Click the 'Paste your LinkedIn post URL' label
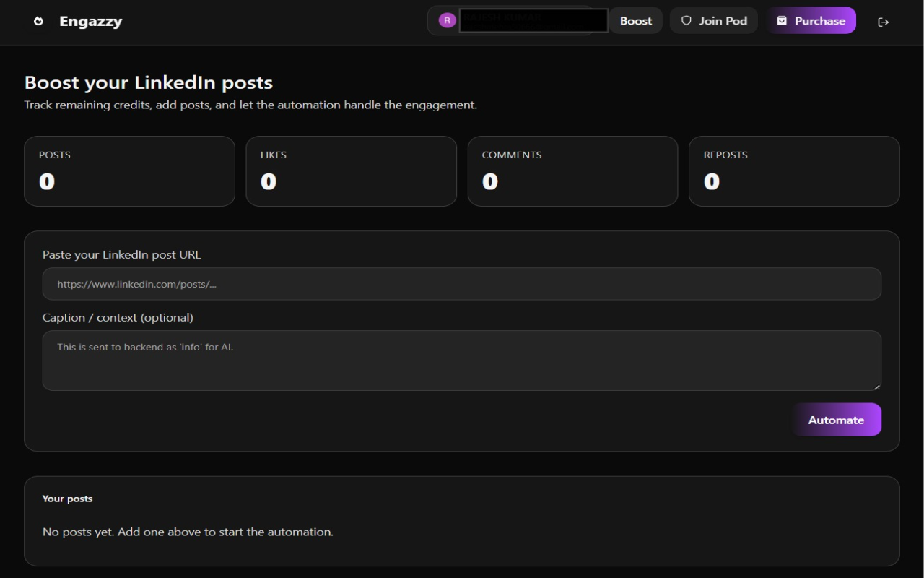Screen dimensions: 924x578 point(122,255)
